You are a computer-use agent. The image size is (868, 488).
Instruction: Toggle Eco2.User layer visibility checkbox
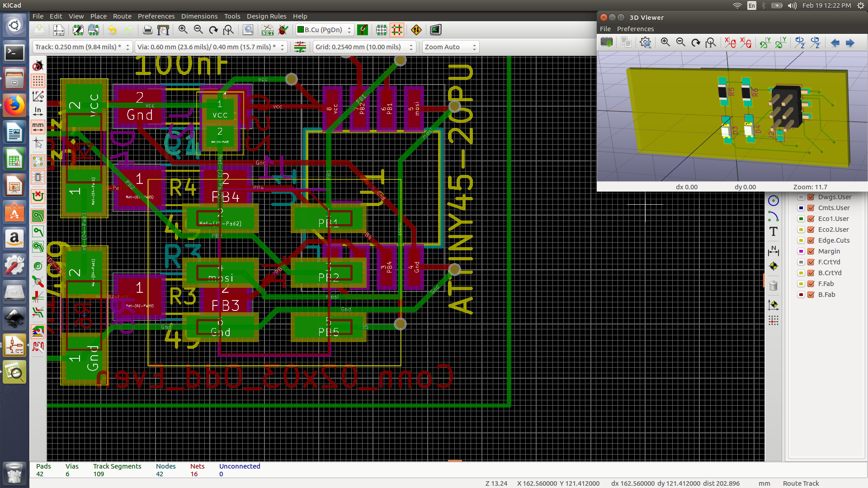[811, 230]
